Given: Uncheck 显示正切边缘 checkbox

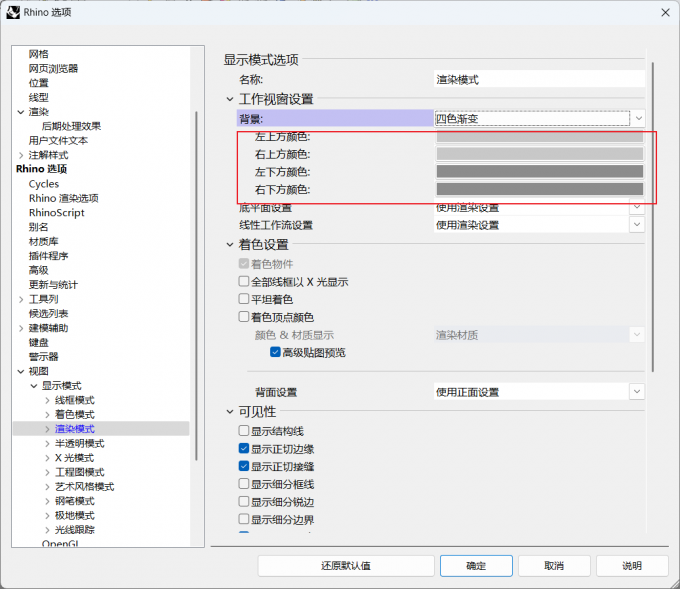Looking at the screenshot, I should click(x=244, y=448).
